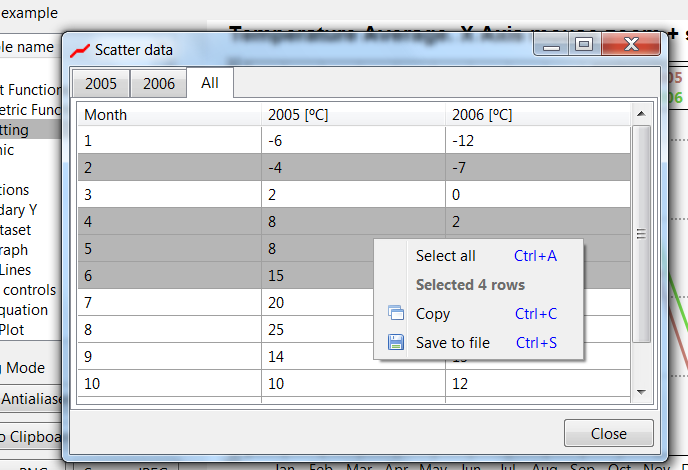Maximize the Scatter data window

tap(584, 45)
